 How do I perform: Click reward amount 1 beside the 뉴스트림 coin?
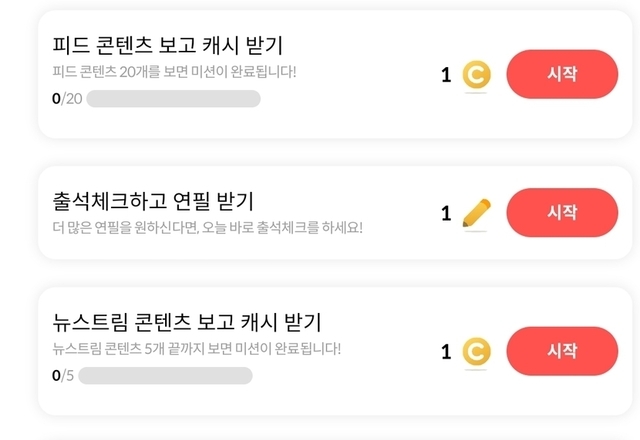(446, 351)
